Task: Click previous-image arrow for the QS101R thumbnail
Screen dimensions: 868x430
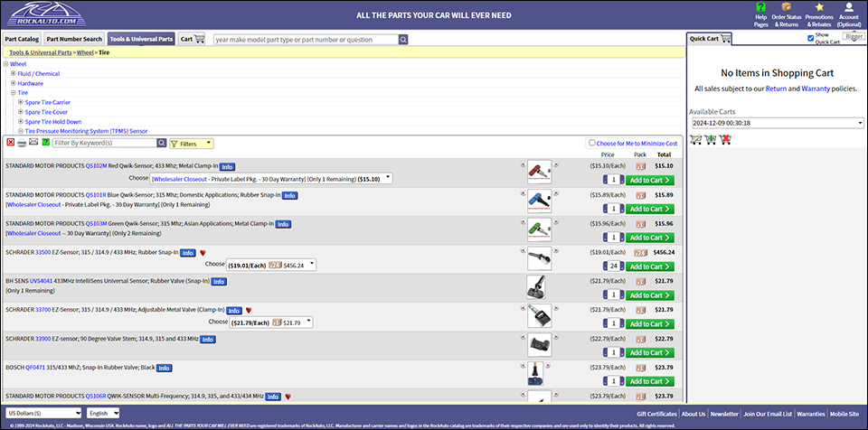Action: pos(523,192)
